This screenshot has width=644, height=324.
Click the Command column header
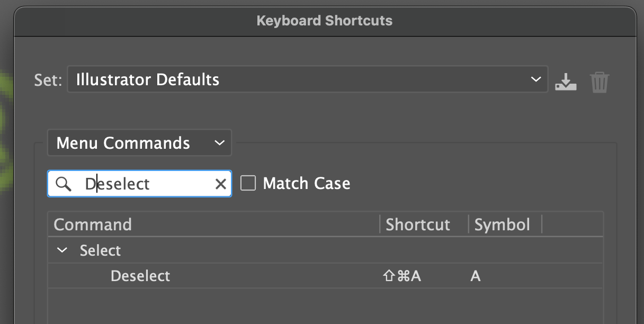pyautogui.click(x=93, y=224)
